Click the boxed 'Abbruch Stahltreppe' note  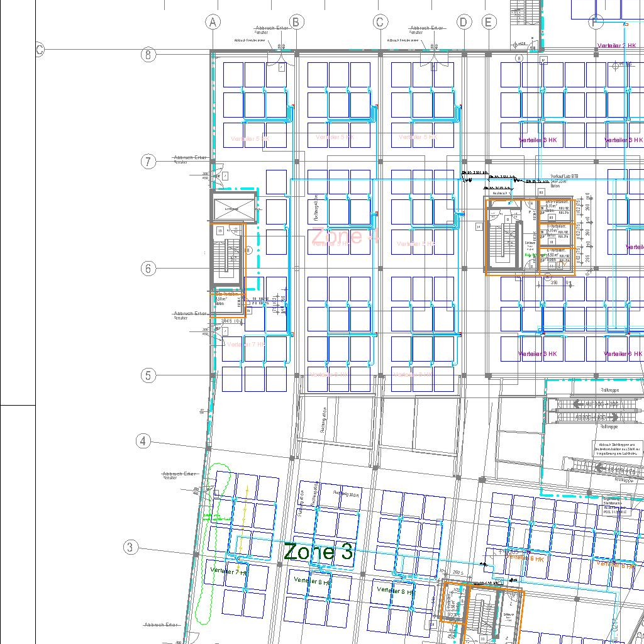(x=619, y=447)
